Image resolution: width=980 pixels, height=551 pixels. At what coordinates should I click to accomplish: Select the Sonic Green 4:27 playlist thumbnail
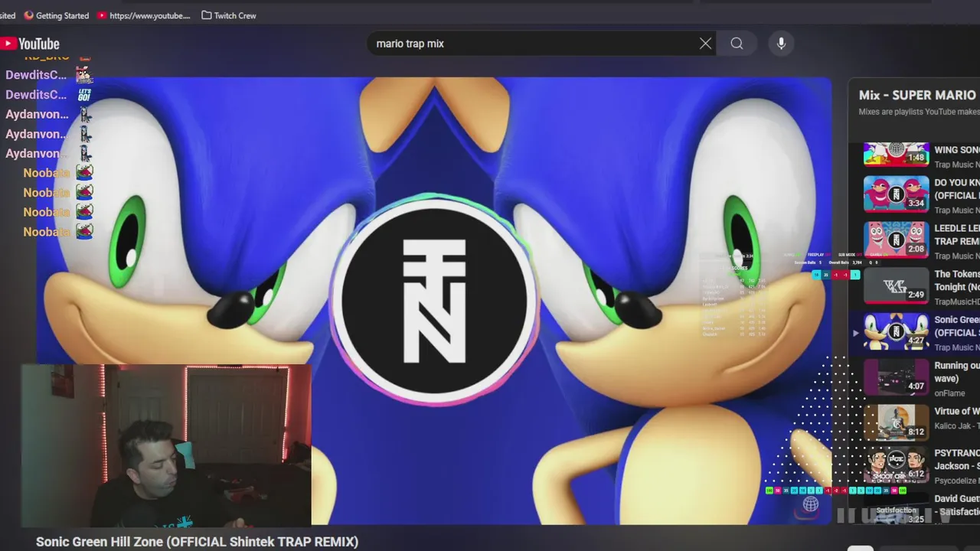coord(896,331)
